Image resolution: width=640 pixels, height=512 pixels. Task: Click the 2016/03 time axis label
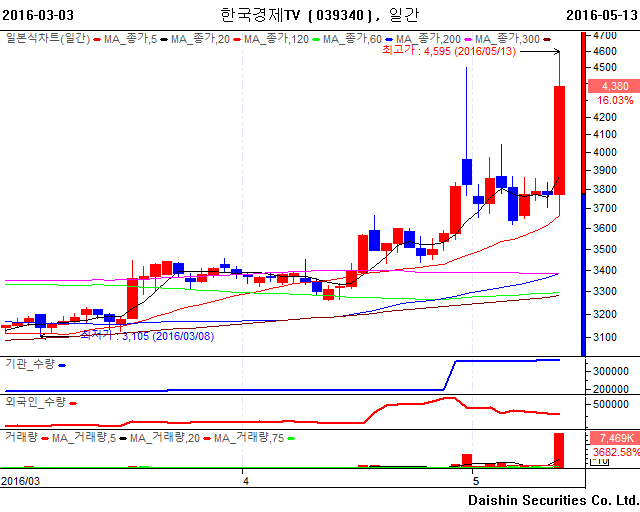point(21,481)
